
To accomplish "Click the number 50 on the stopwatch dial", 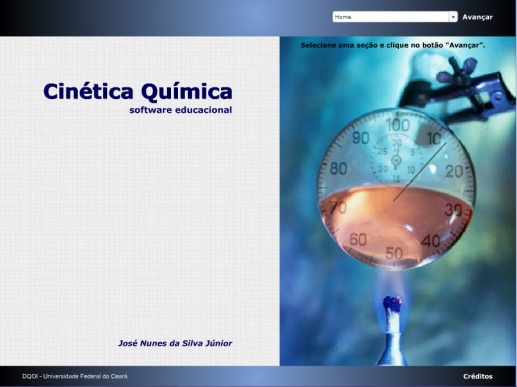I will 394,253.
